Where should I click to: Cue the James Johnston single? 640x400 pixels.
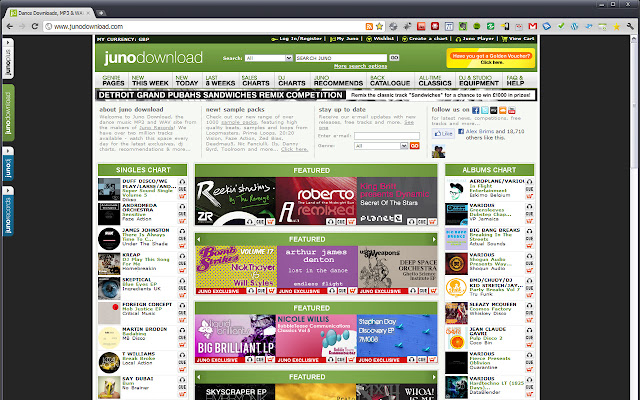(182, 238)
